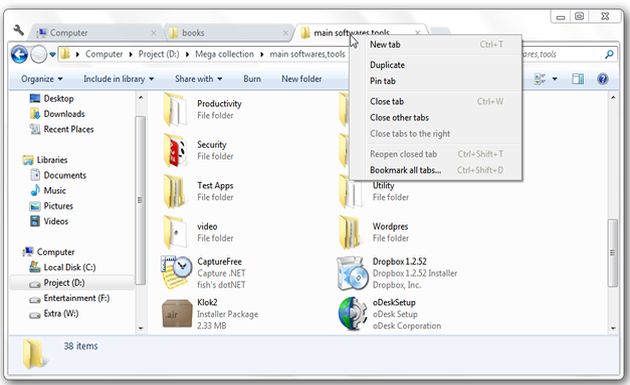The width and height of the screenshot is (630, 385).
Task: Switch to the Computer tab
Action: click(x=96, y=33)
